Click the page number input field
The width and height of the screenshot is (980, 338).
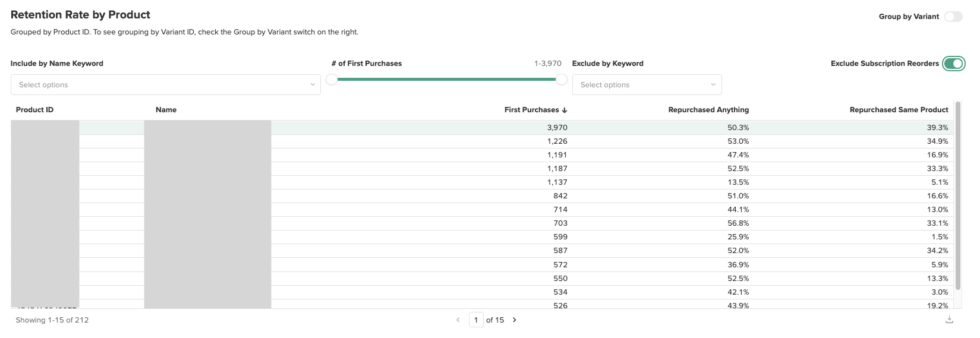476,320
